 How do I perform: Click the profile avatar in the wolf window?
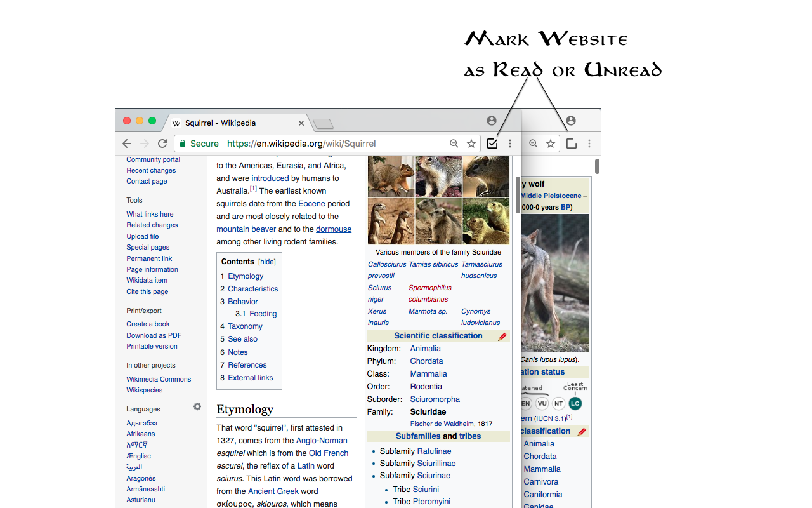(x=571, y=121)
